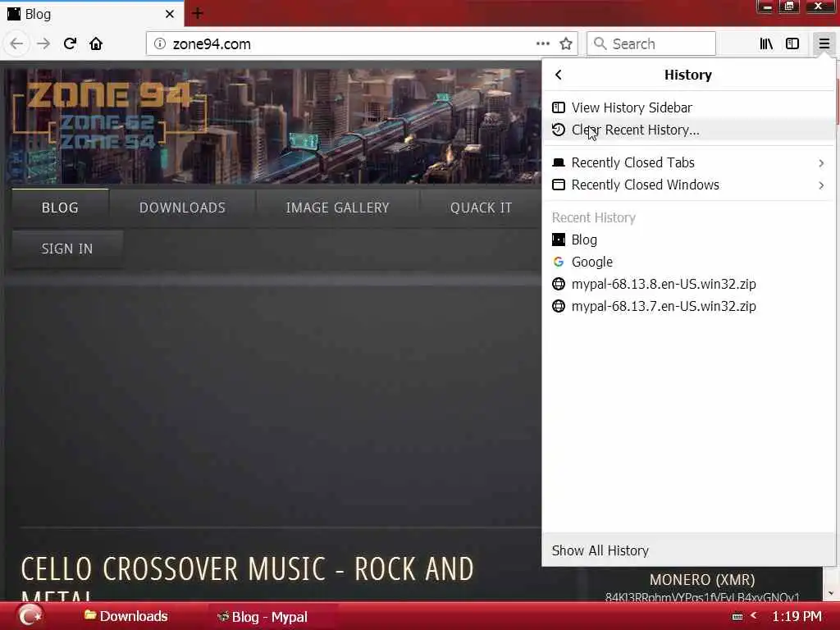Click the Recently Closed Windows icon
The height and width of the screenshot is (630, 840).
tap(558, 185)
